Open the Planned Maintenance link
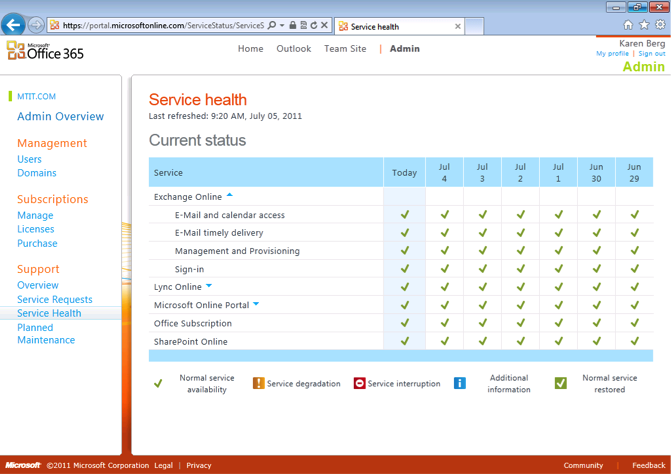This screenshot has height=474, width=671. click(x=46, y=334)
